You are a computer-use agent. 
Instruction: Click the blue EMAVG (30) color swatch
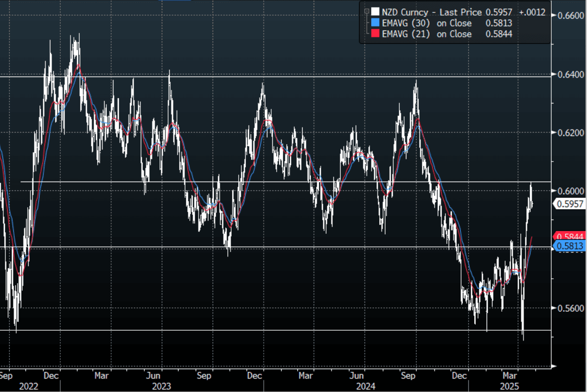[375, 23]
